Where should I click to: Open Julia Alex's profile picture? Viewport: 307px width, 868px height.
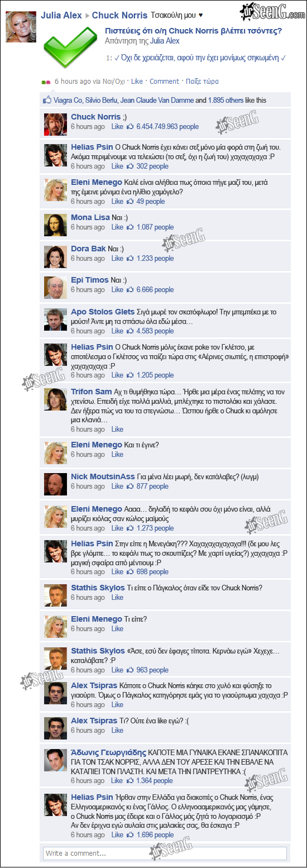tap(21, 27)
